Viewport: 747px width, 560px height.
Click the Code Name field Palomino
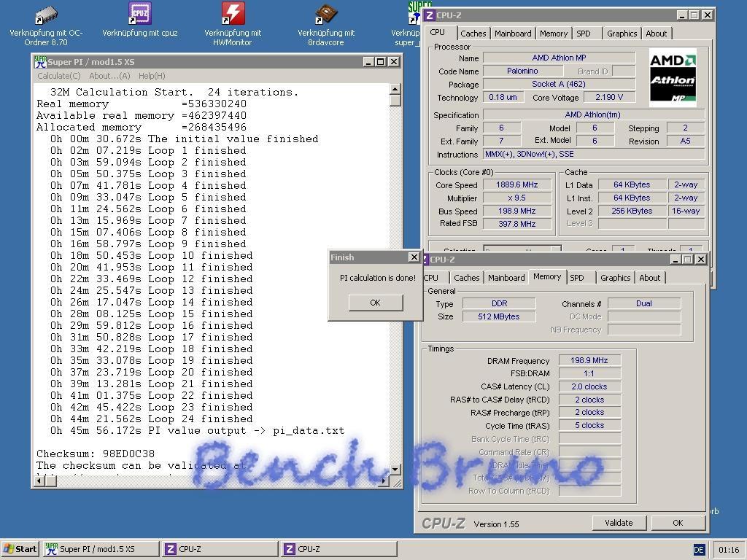pyautogui.click(x=522, y=71)
